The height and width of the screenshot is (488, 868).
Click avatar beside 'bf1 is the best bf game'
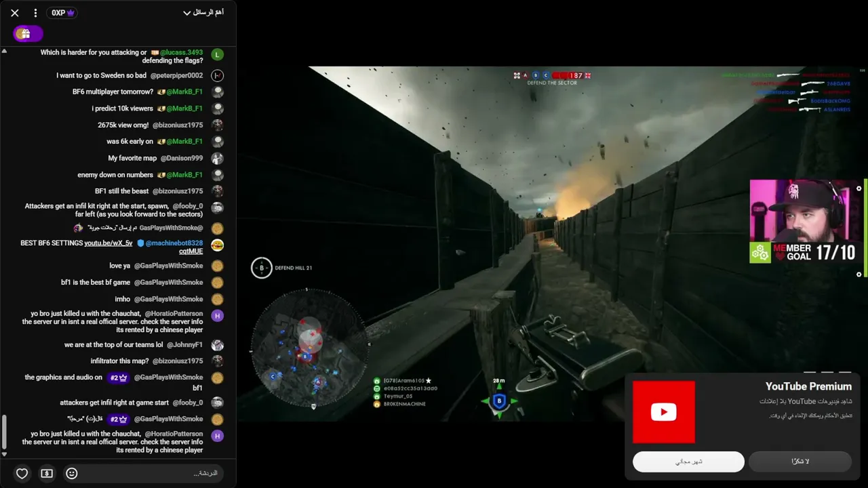pyautogui.click(x=217, y=283)
